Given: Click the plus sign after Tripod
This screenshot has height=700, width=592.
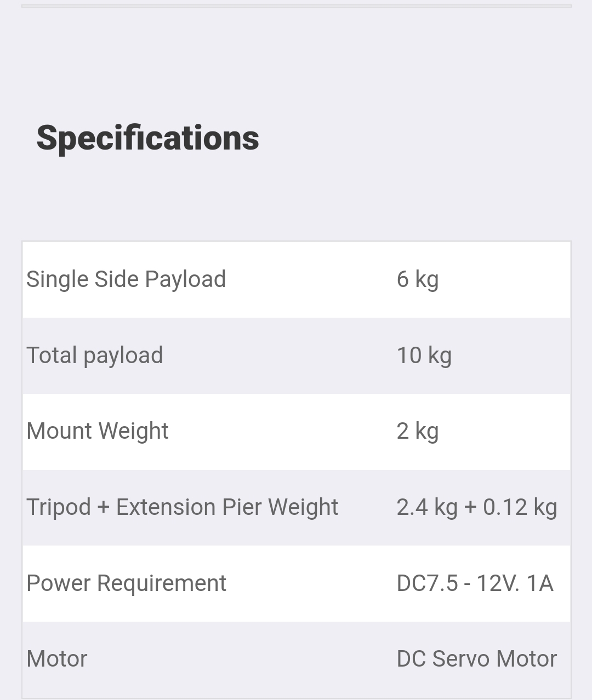Looking at the screenshot, I should pos(103,507).
